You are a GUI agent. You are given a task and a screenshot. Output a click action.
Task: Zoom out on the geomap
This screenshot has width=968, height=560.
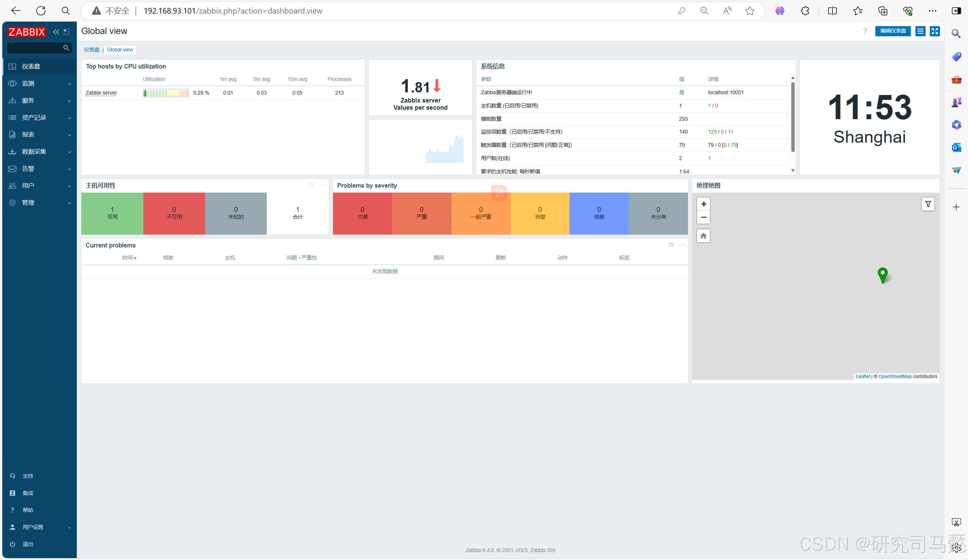(703, 218)
